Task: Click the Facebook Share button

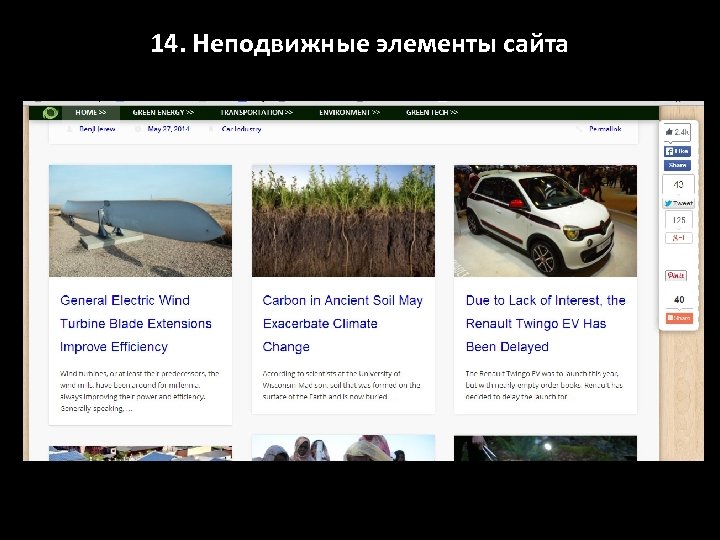Action: [x=677, y=165]
